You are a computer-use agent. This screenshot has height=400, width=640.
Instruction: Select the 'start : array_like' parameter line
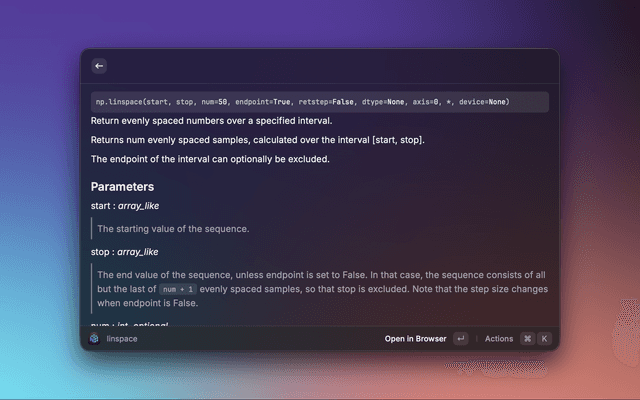click(x=125, y=206)
